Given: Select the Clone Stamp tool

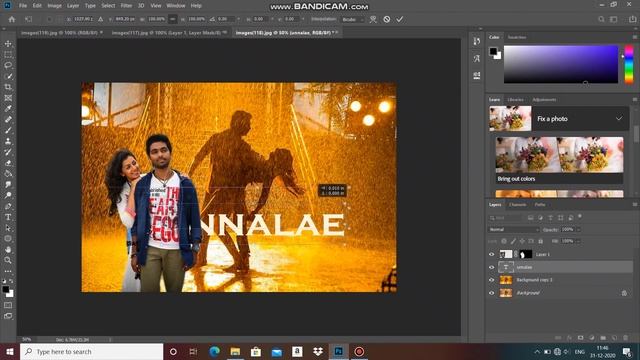Looking at the screenshot, I should pos(8,141).
